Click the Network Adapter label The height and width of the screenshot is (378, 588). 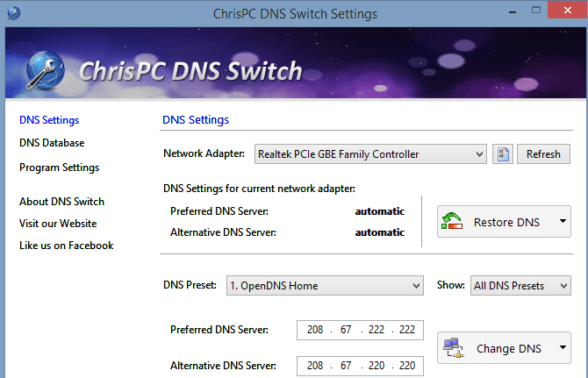[x=204, y=153]
